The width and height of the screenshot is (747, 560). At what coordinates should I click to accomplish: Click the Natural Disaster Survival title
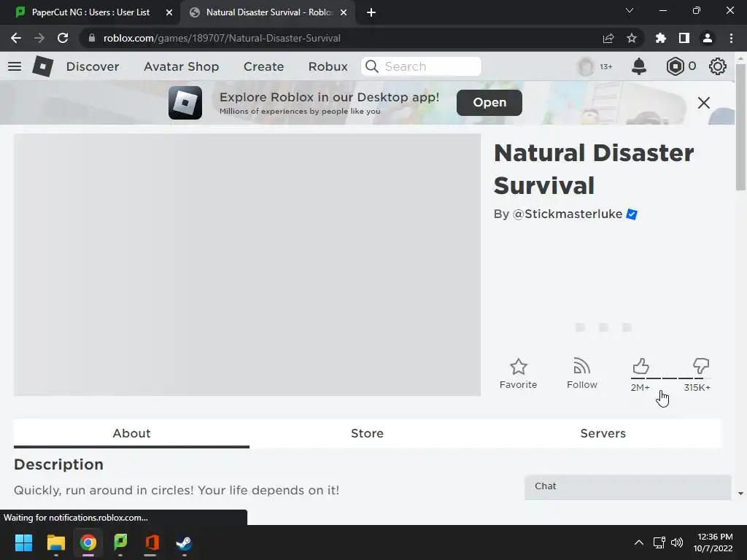click(594, 169)
